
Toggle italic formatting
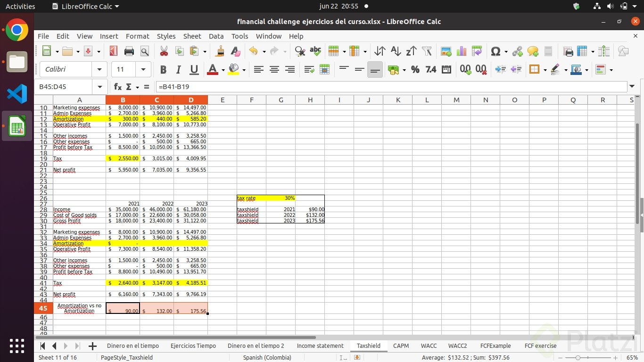coord(179,69)
